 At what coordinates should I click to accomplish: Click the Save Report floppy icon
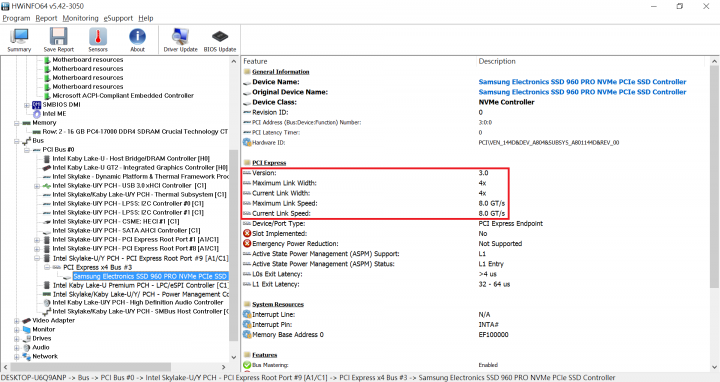pyautogui.click(x=58, y=40)
